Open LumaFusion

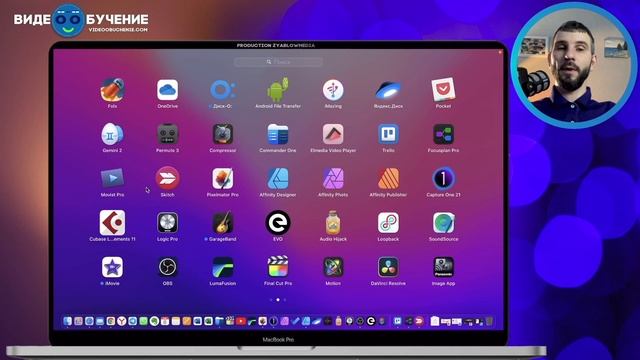pos(223,267)
